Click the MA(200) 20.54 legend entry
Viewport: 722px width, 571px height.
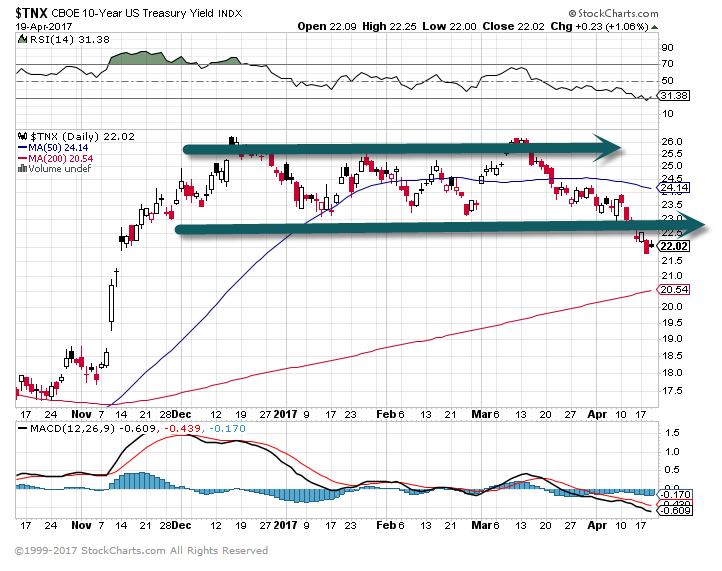pos(61,158)
